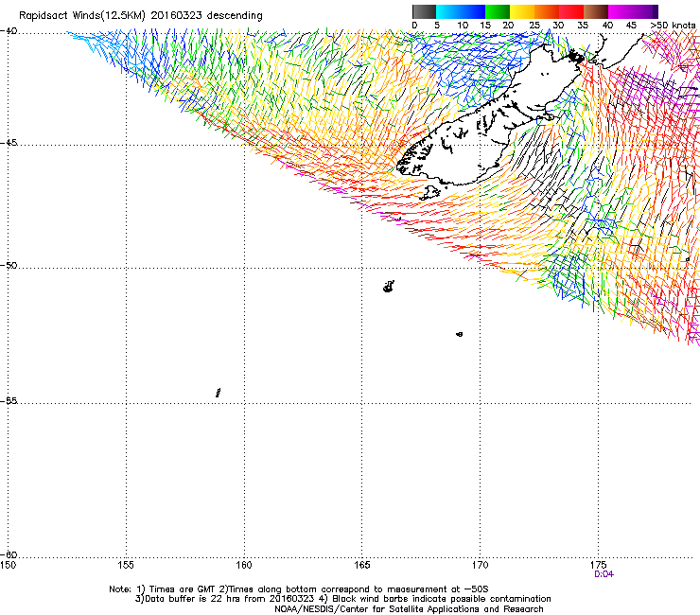Select the magenta-purple 40–50 knots legend segment
The height and width of the screenshot is (615, 700).
click(630, 11)
